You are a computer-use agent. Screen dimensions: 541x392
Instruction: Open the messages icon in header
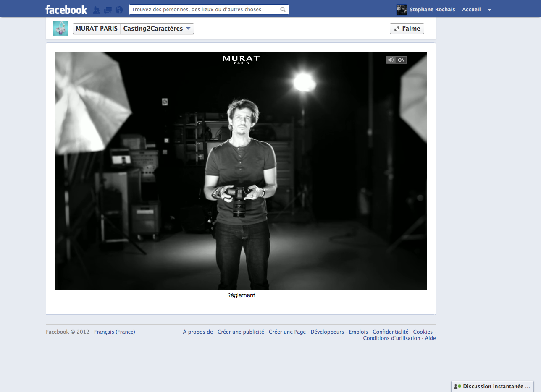tap(108, 10)
